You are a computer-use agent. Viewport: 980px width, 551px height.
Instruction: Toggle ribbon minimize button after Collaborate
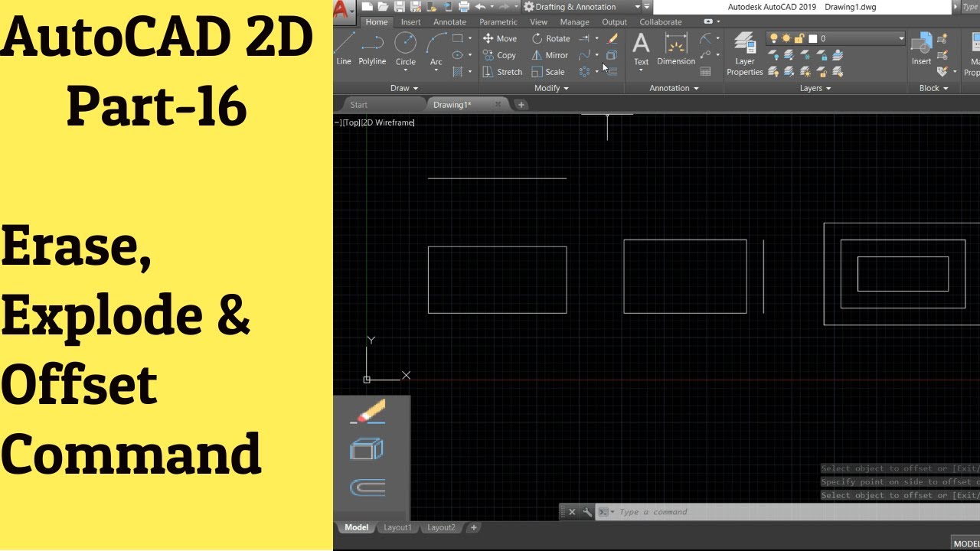(708, 21)
